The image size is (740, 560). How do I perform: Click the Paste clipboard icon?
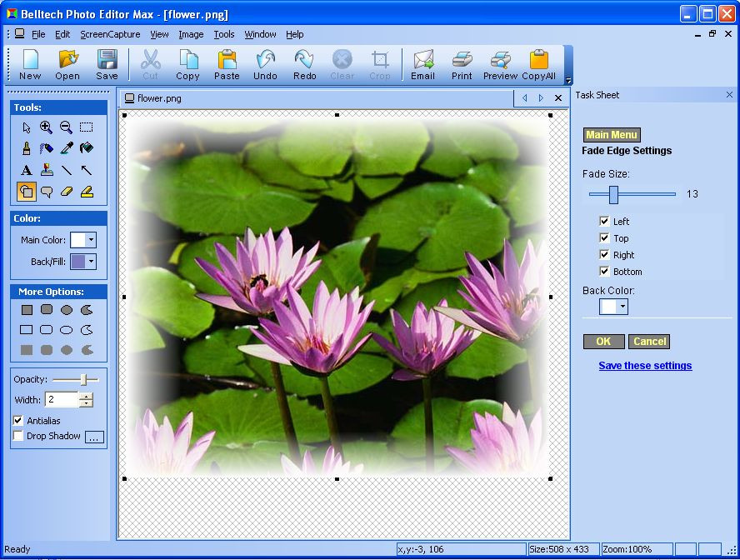click(227, 65)
